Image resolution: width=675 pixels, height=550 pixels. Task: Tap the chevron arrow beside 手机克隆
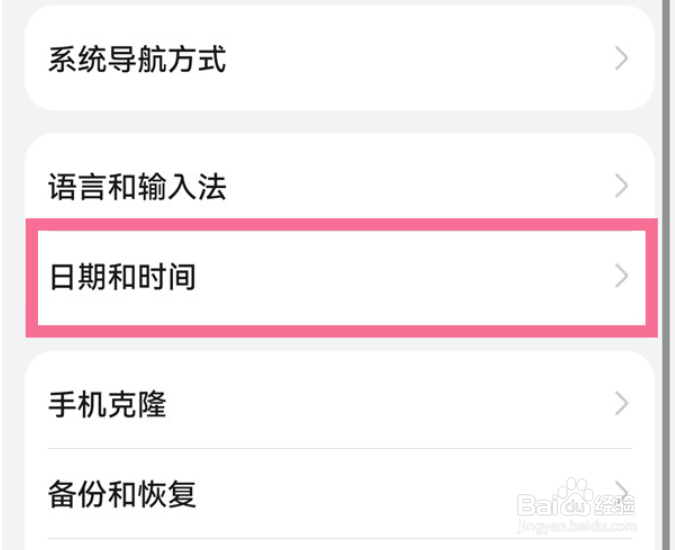click(622, 404)
